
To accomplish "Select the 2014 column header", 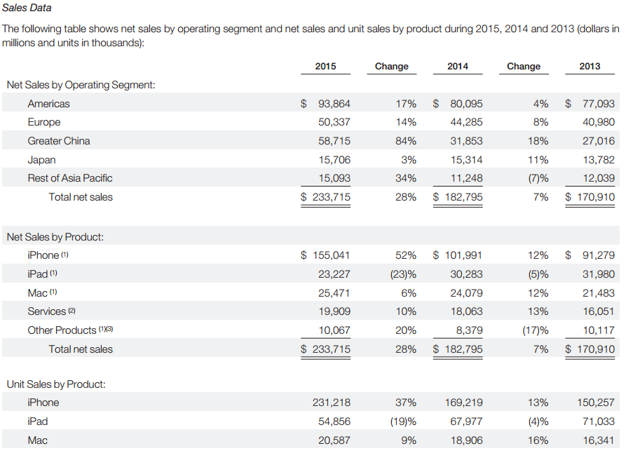I will pos(458,66).
